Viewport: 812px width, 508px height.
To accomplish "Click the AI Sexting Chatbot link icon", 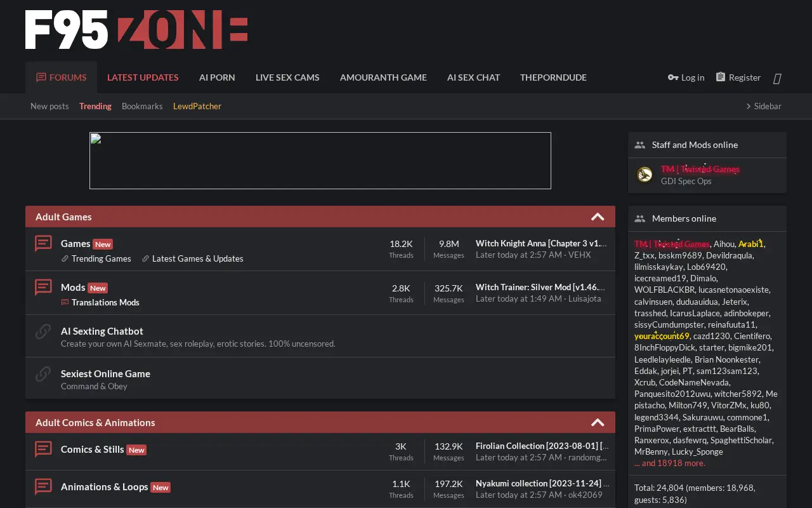I will [x=43, y=331].
